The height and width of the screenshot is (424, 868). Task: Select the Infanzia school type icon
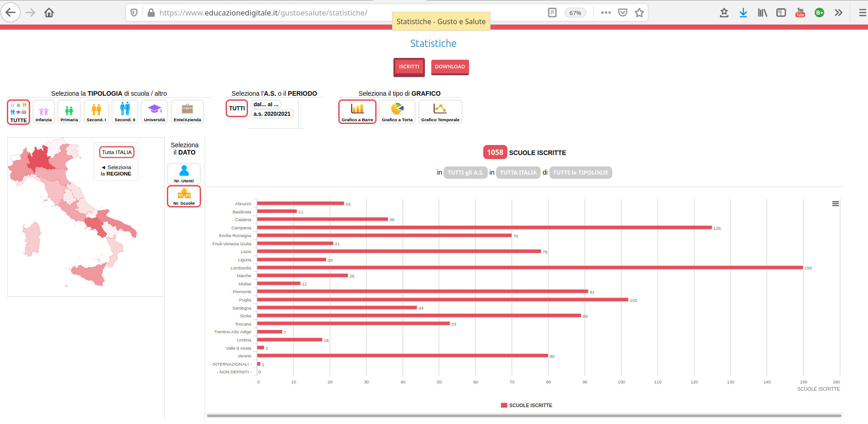tap(44, 112)
